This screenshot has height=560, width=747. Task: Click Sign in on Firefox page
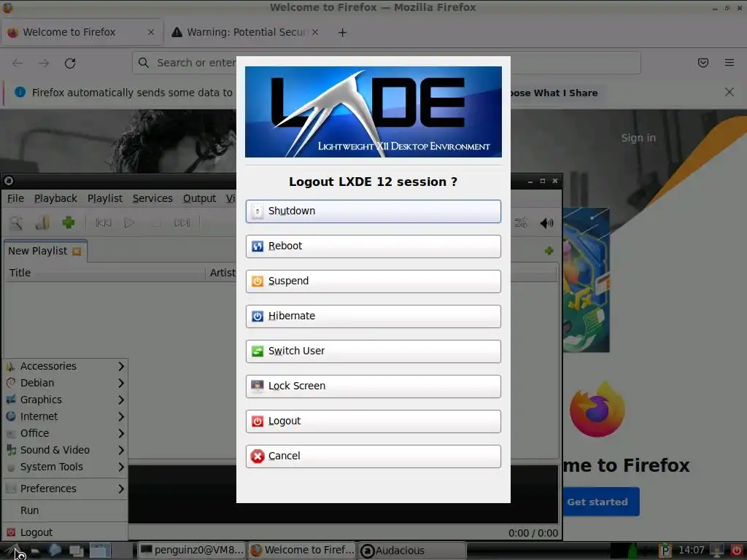click(x=638, y=138)
